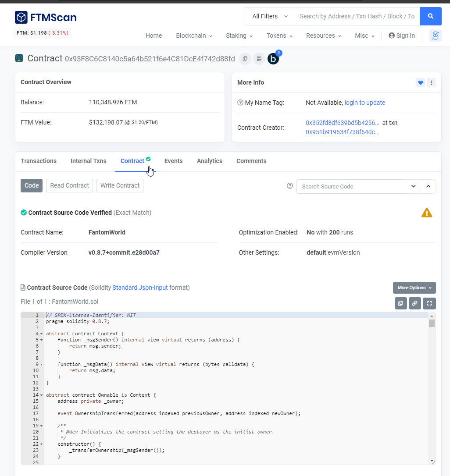Screen dimensions: 450x476
Task: Focus the main address search field
Action: [x=357, y=16]
